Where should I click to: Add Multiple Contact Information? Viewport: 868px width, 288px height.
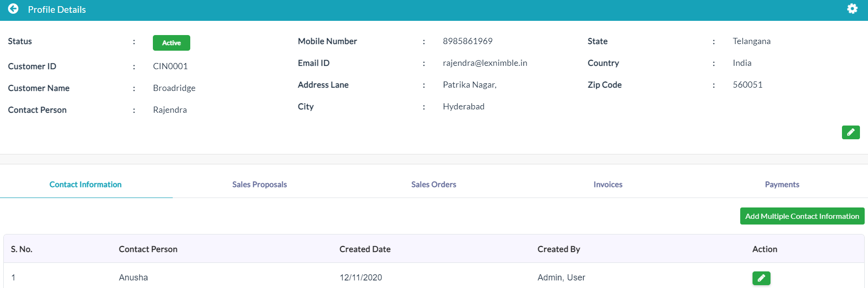click(x=802, y=216)
